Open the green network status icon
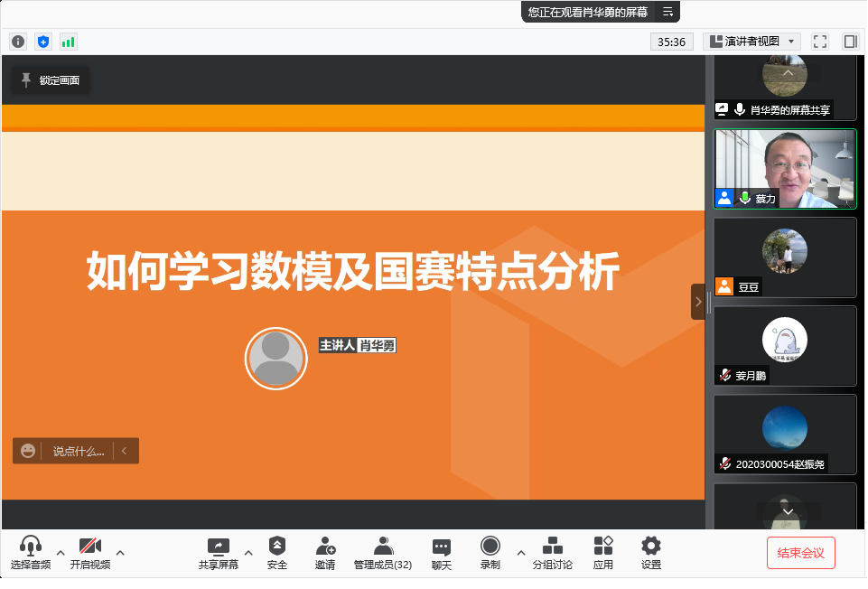Viewport: 868px width, 589px height. (69, 42)
